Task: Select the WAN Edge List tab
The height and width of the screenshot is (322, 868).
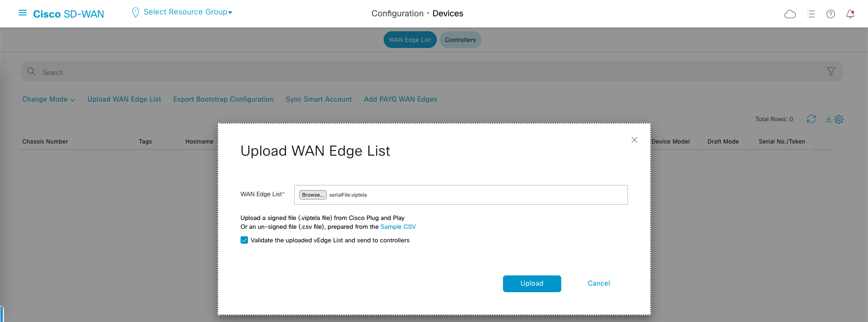Action: click(410, 40)
